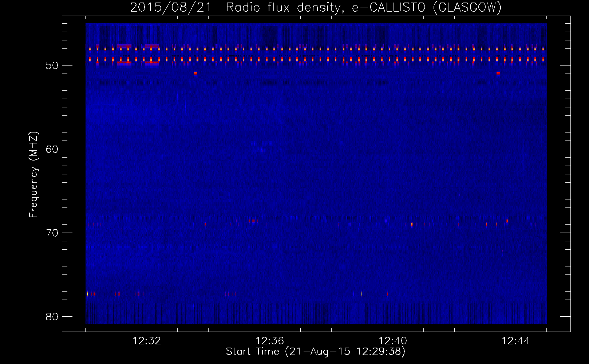Click the 'Start Time (21-Aug-15 12:29:38)' label
The width and height of the screenshot is (589, 364).
316,352
